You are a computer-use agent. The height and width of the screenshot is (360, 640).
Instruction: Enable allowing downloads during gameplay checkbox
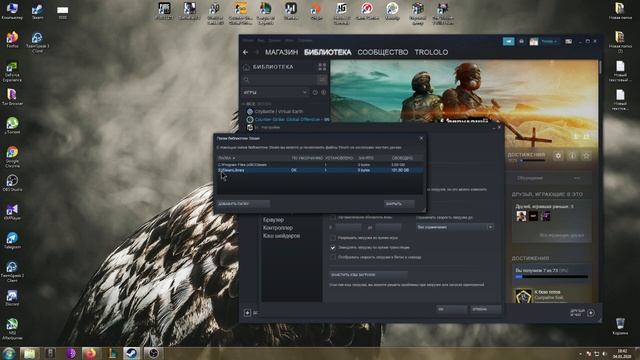click(x=333, y=238)
